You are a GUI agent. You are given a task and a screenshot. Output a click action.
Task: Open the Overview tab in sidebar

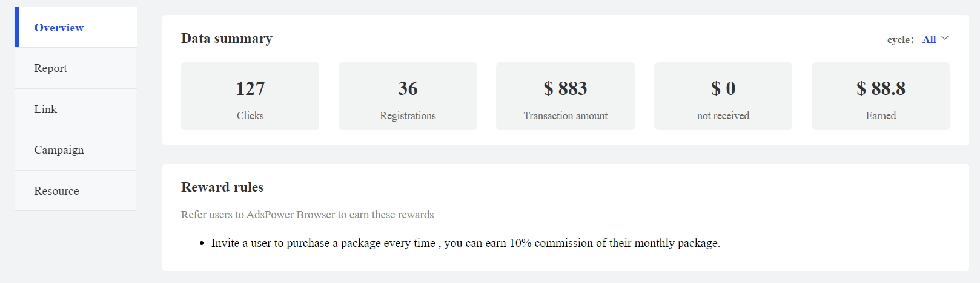76,27
